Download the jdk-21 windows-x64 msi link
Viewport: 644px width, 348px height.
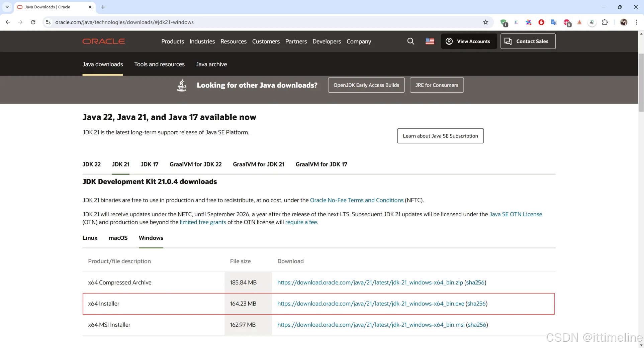pos(371,325)
